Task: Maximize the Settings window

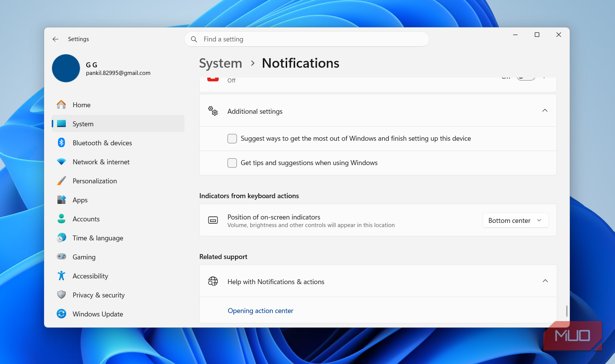Action: coord(537,35)
